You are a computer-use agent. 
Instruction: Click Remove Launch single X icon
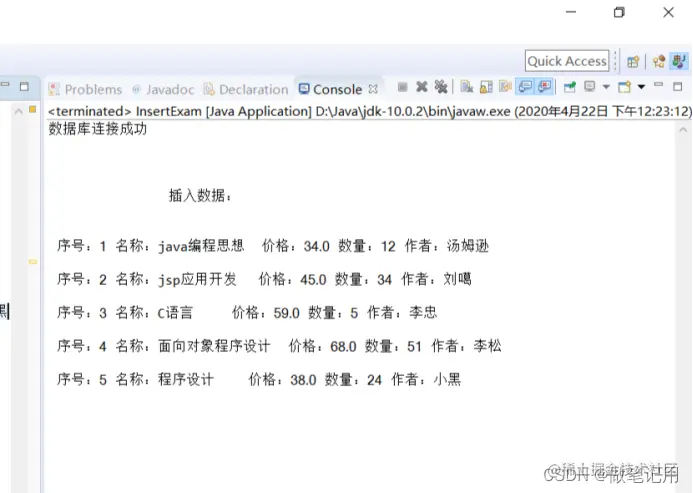click(x=422, y=87)
